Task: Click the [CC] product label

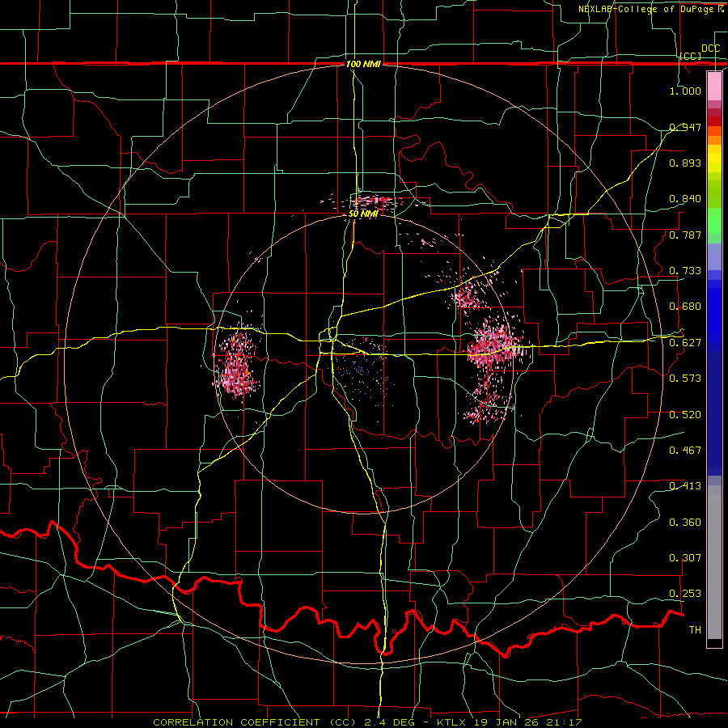Action: 691,56
